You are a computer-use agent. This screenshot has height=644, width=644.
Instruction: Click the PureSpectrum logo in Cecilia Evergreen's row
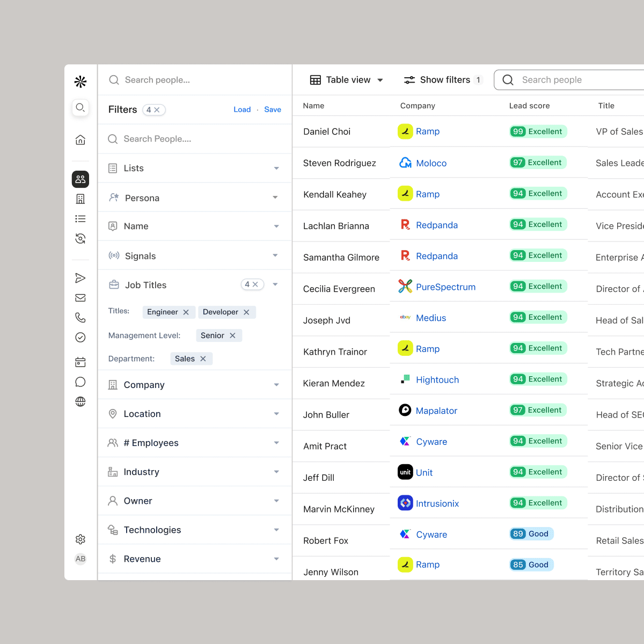[405, 287]
